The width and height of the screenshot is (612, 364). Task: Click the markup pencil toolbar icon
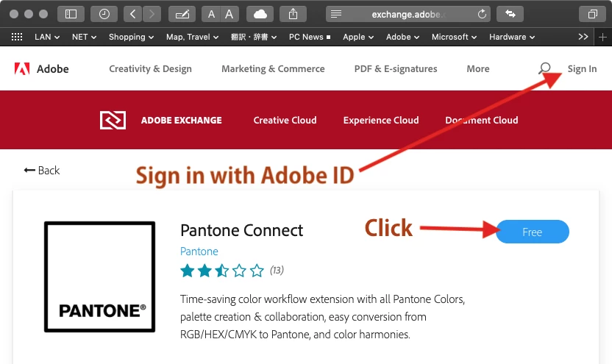coord(182,14)
